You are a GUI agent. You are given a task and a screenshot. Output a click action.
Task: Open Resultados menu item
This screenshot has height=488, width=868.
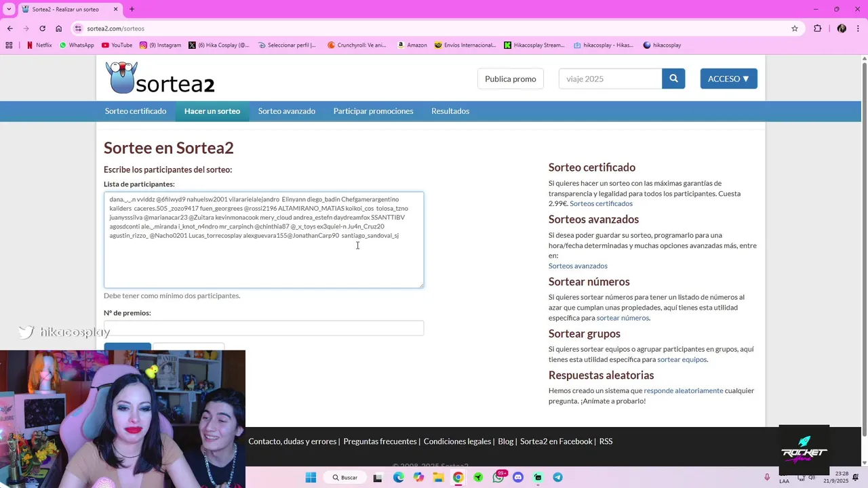coord(450,111)
